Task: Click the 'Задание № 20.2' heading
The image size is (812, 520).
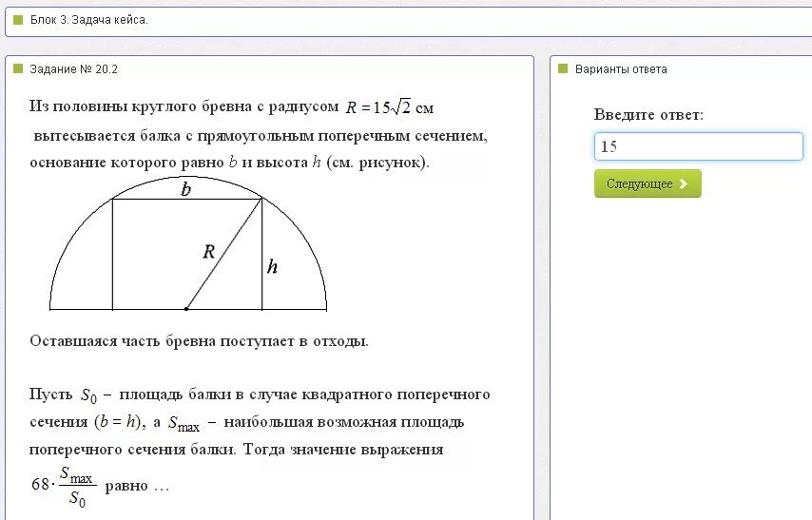Action: 73,68
